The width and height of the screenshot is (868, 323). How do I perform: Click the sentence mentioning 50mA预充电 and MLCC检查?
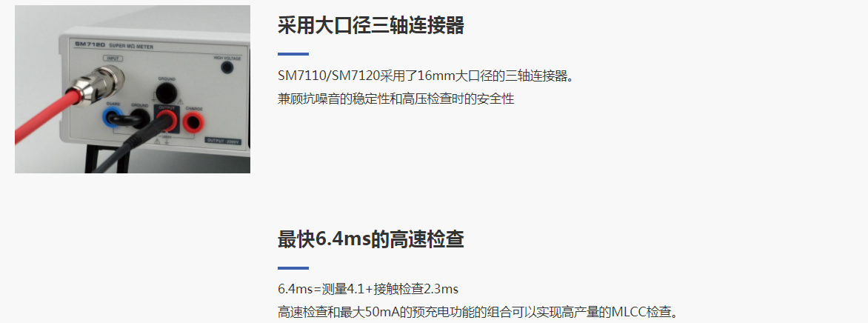click(x=478, y=311)
